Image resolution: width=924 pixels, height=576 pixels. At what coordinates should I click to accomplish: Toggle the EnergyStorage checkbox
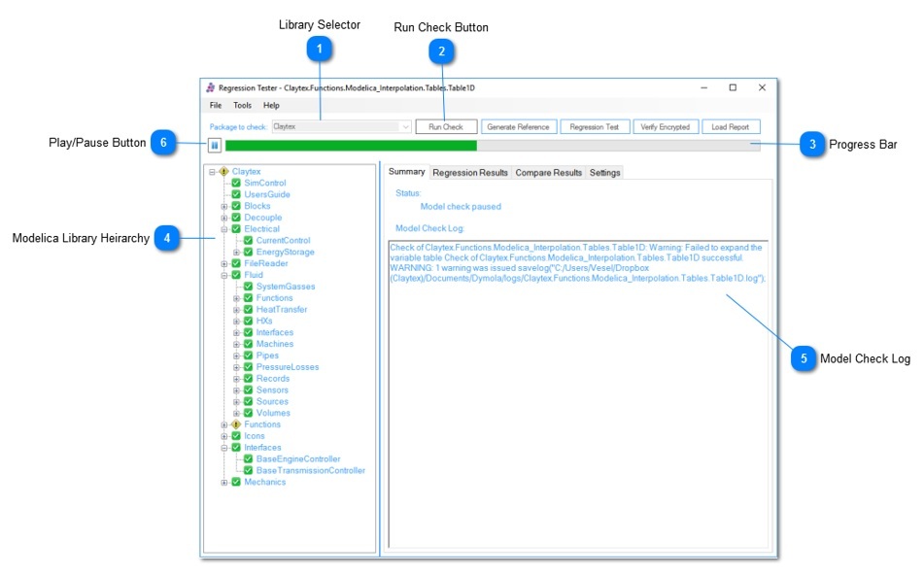click(248, 252)
